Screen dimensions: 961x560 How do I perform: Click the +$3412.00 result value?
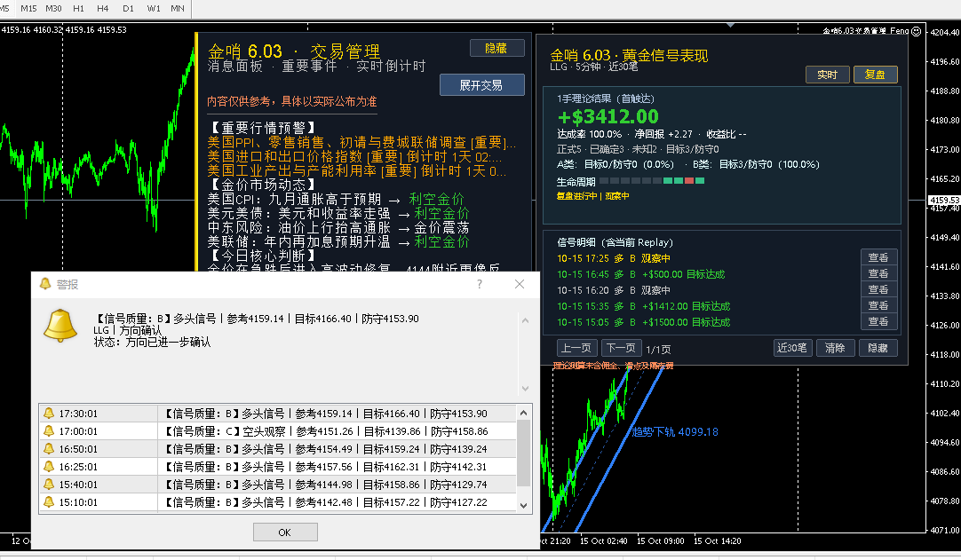pyautogui.click(x=608, y=116)
